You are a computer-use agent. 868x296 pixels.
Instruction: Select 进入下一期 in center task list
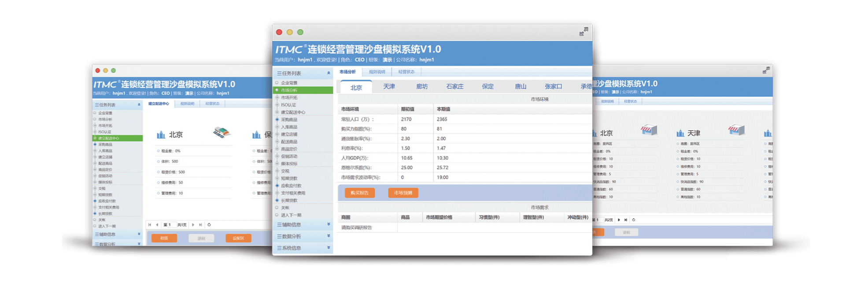(291, 215)
